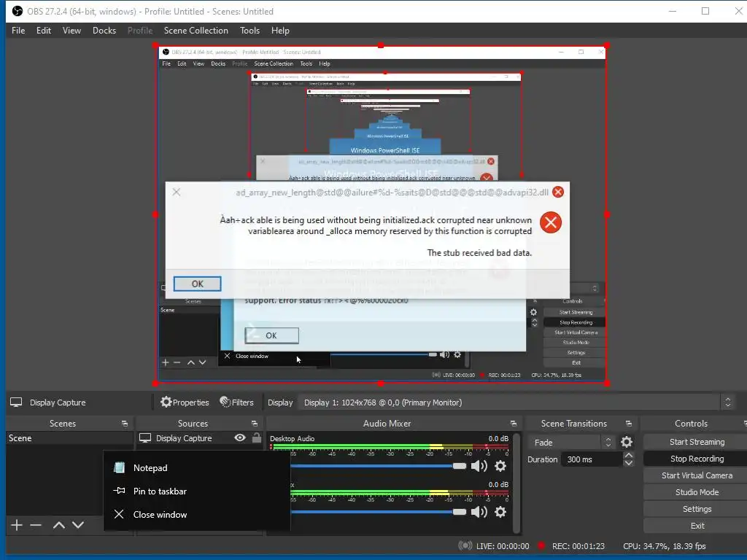Enter Studio Mode
The image size is (747, 560).
coord(696,492)
